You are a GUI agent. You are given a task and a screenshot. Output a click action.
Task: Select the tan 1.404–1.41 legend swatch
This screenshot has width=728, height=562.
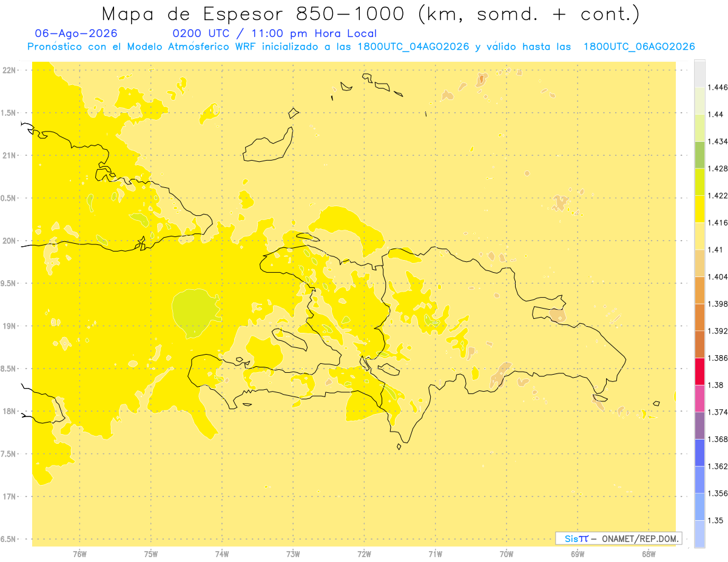[x=699, y=263]
